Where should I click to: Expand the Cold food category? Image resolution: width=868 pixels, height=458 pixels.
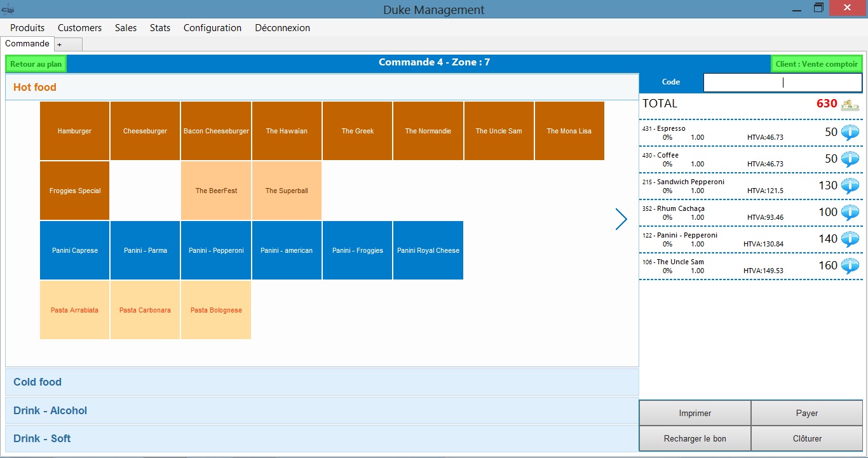point(322,382)
